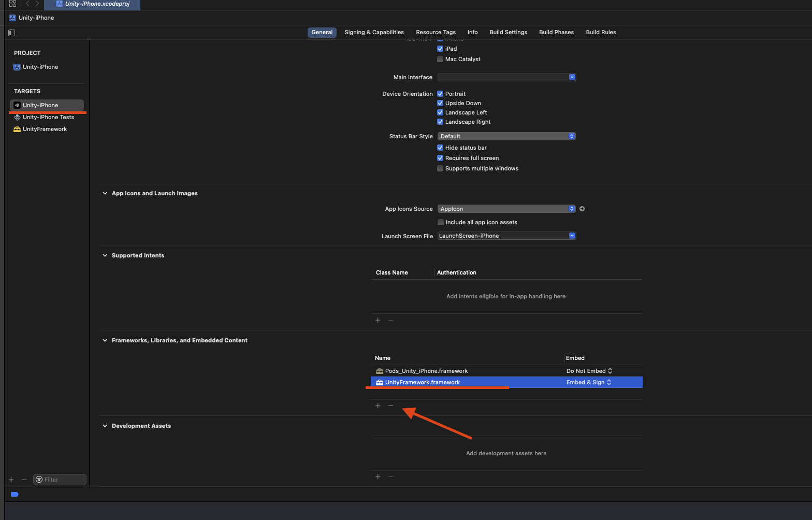Screen dimensions: 812x520
Task: Collapse App Icons and Launch Images section
Action: click(x=105, y=193)
